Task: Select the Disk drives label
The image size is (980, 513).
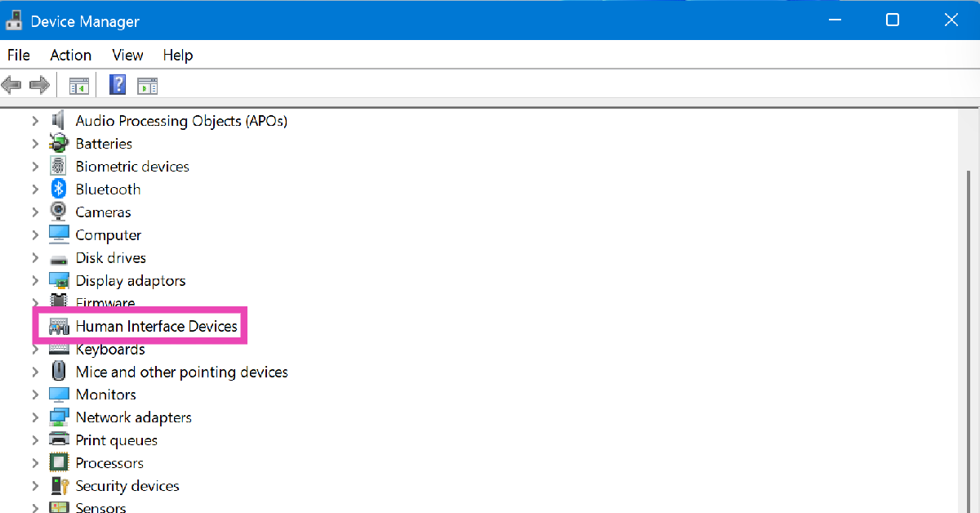Action: tap(110, 257)
